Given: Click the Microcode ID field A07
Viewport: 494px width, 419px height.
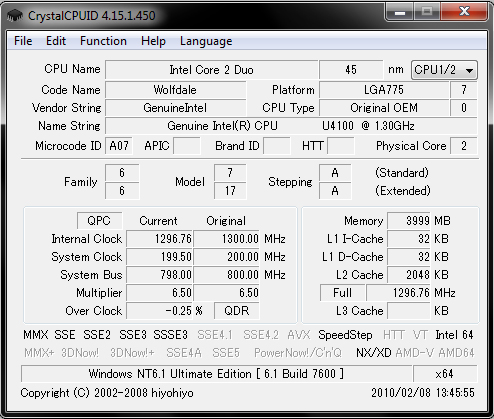Looking at the screenshot, I should 119,146.
